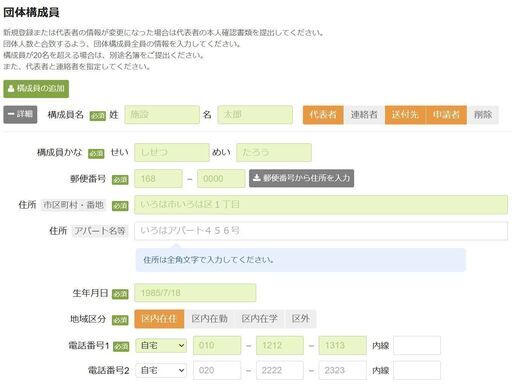The width and height of the screenshot is (512, 385).
Task: Click the 地域区分 label
Action: 88,319
